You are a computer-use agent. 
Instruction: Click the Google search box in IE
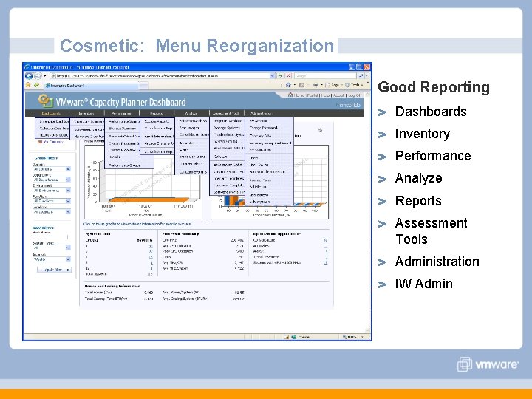point(325,75)
